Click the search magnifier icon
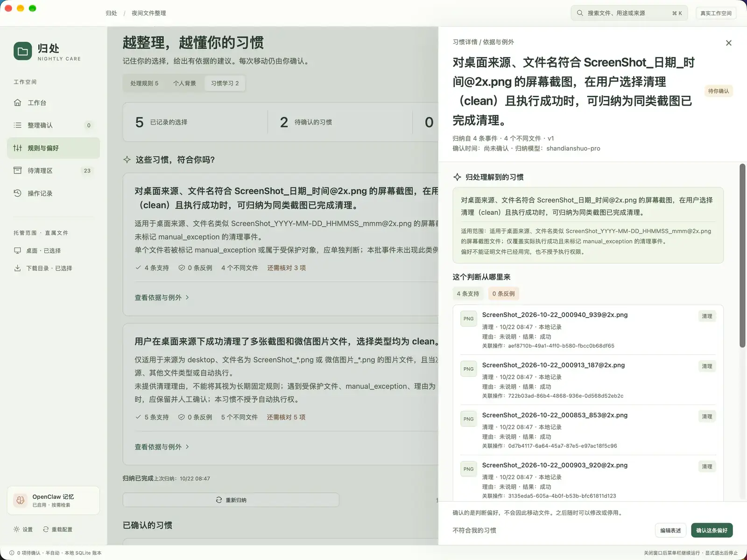Image resolution: width=747 pixels, height=560 pixels. click(580, 13)
